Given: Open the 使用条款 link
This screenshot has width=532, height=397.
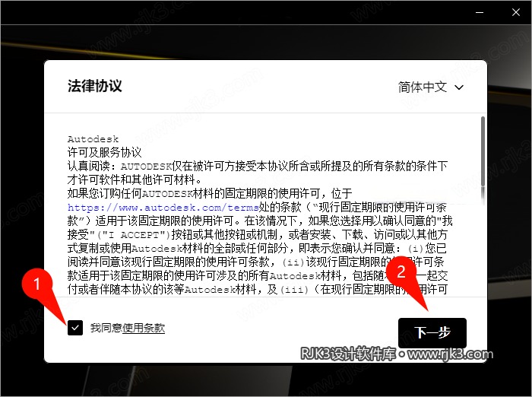Looking at the screenshot, I should (144, 328).
